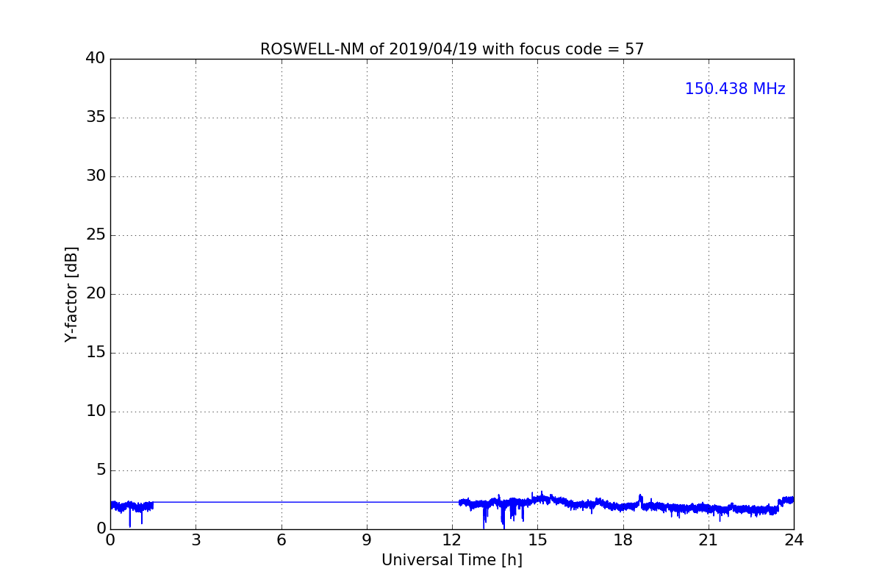Click the x-axis tick label '9'

367,539
